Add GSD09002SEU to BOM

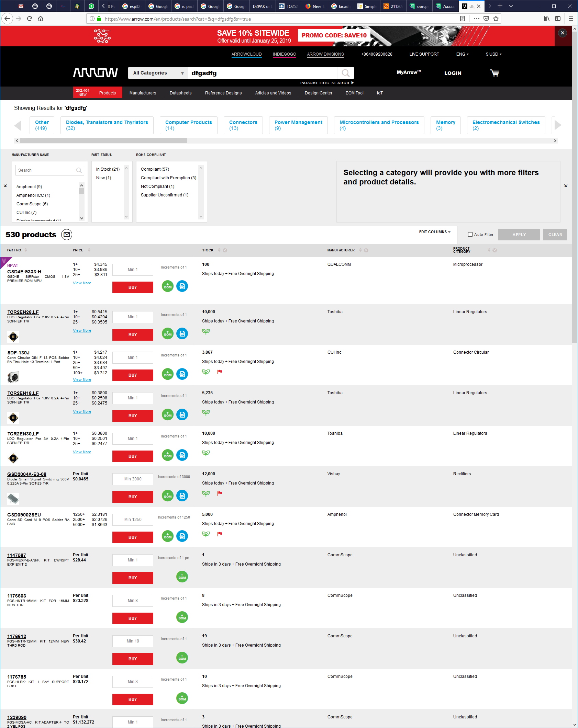[x=168, y=536]
